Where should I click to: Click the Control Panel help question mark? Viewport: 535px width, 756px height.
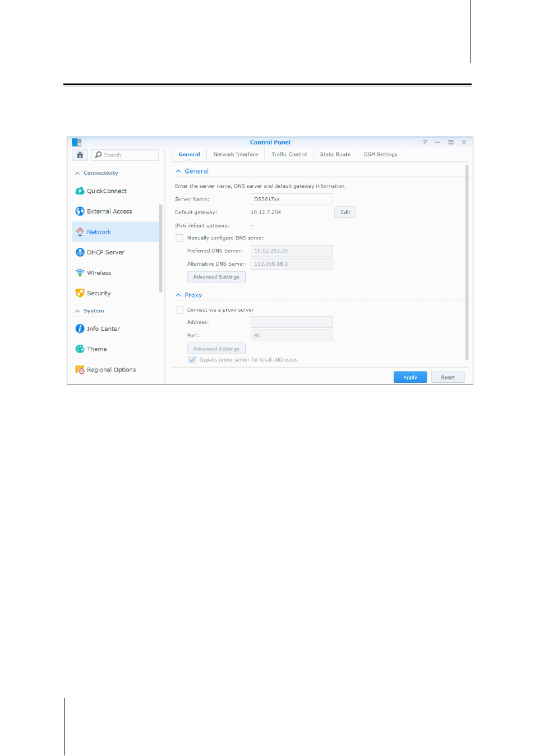tap(425, 142)
